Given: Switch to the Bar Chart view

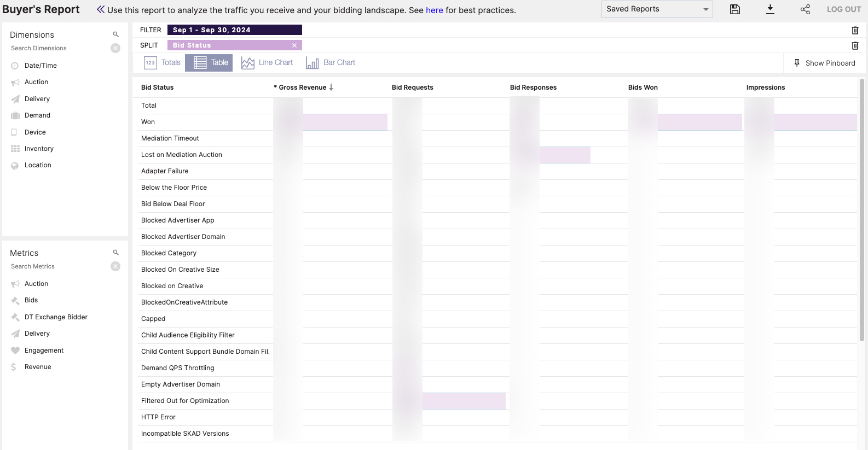Looking at the screenshot, I should 331,63.
